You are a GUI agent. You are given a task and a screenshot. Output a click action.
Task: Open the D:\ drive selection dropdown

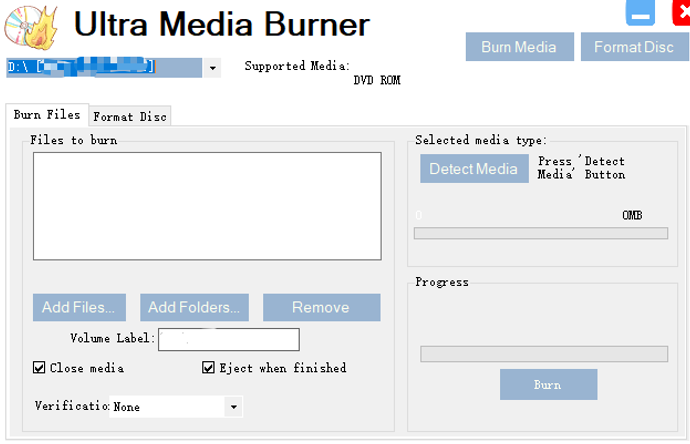[x=213, y=68]
